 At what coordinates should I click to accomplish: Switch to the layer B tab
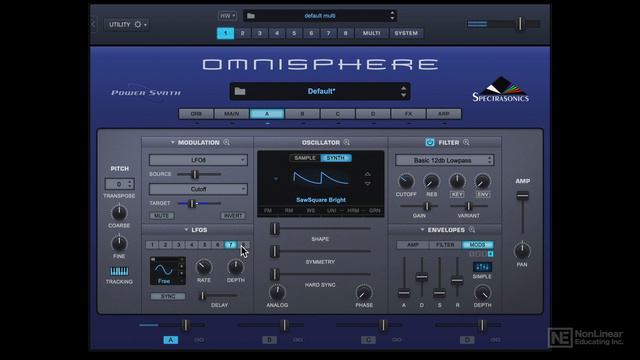[x=302, y=114]
